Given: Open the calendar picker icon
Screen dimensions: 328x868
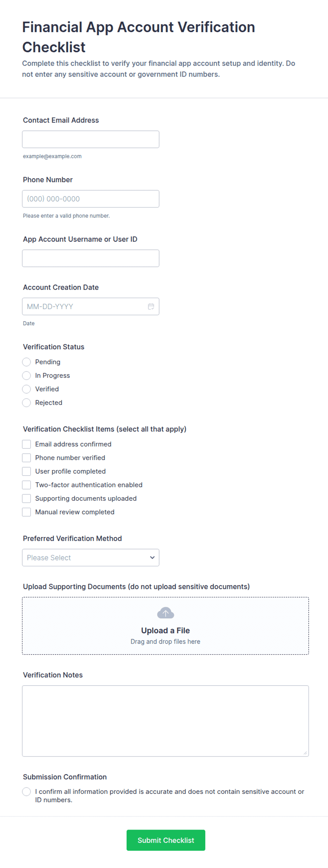Looking at the screenshot, I should (x=151, y=306).
